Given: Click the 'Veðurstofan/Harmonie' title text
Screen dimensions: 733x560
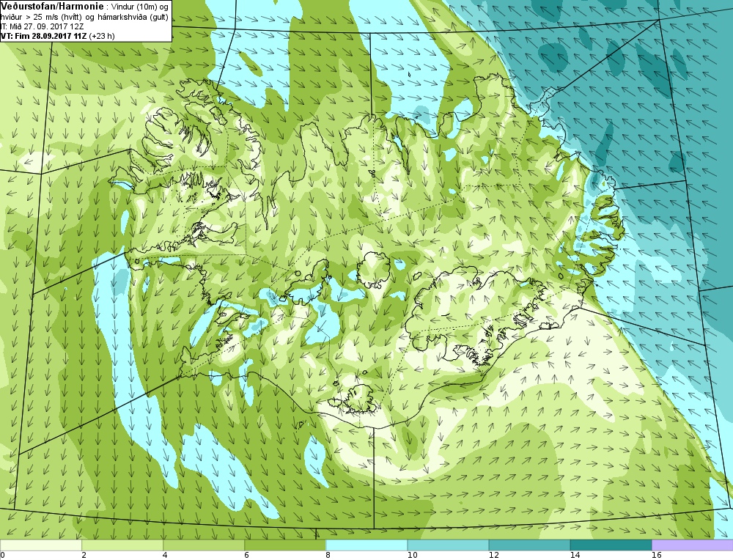Looking at the screenshot, I should 51,7.
